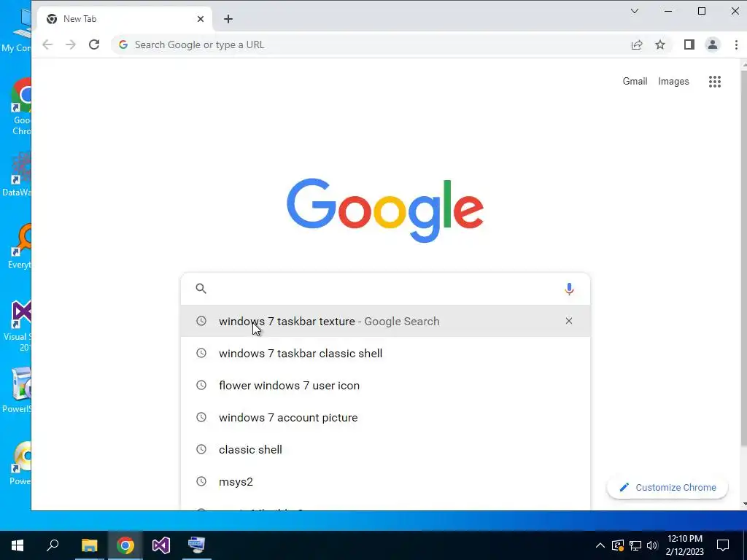
Task: Click clock icon beside 'msys2'
Action: pos(201,481)
